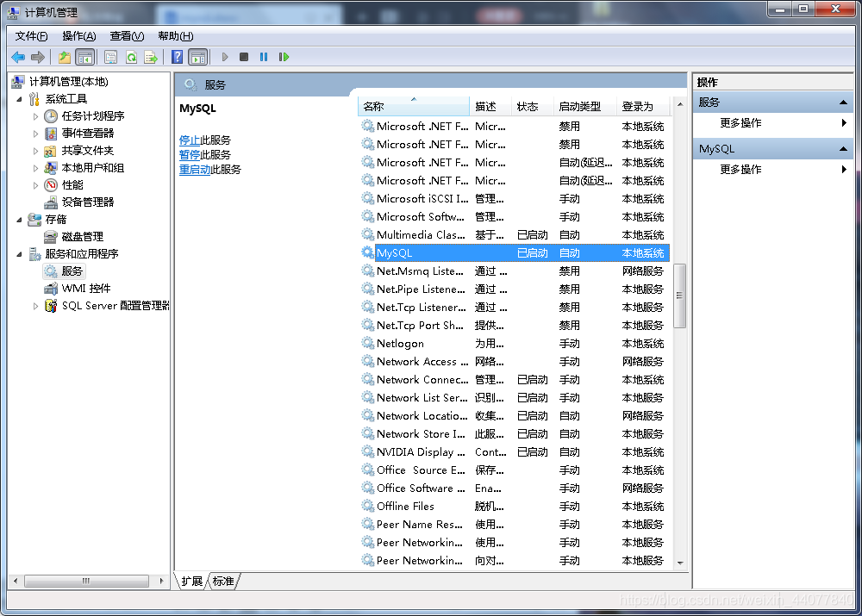
Task: Open 更多操作 under 服务 actions
Action: click(740, 123)
